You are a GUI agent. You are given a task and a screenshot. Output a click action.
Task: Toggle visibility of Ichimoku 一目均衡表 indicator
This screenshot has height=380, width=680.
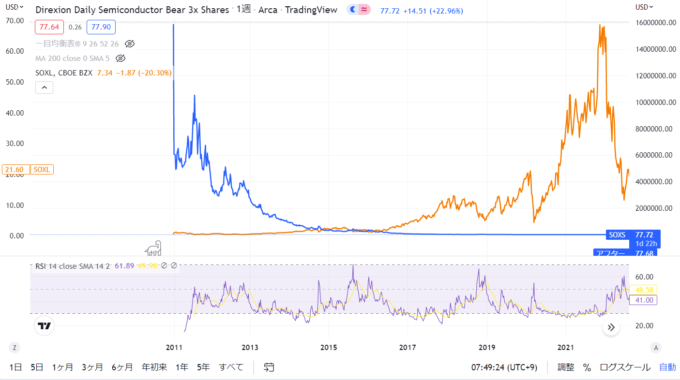pos(129,44)
